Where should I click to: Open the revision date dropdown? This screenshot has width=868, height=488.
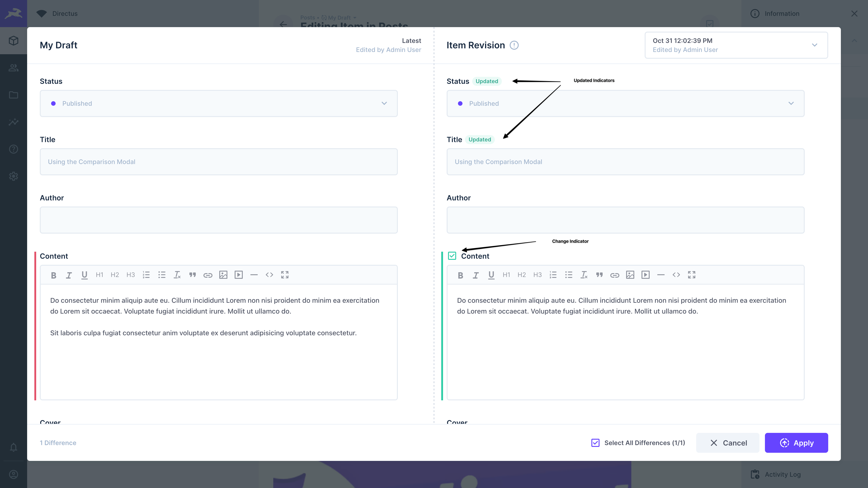pos(736,45)
